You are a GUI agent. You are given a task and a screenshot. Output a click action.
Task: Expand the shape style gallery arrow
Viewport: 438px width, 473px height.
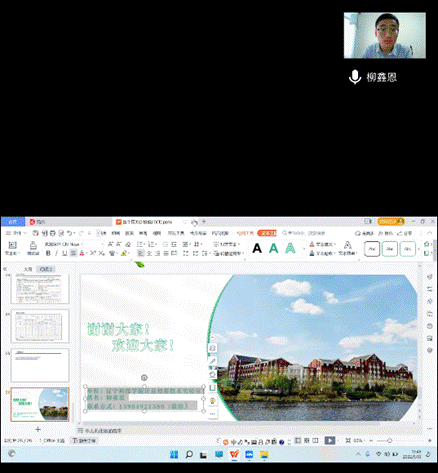point(419,249)
